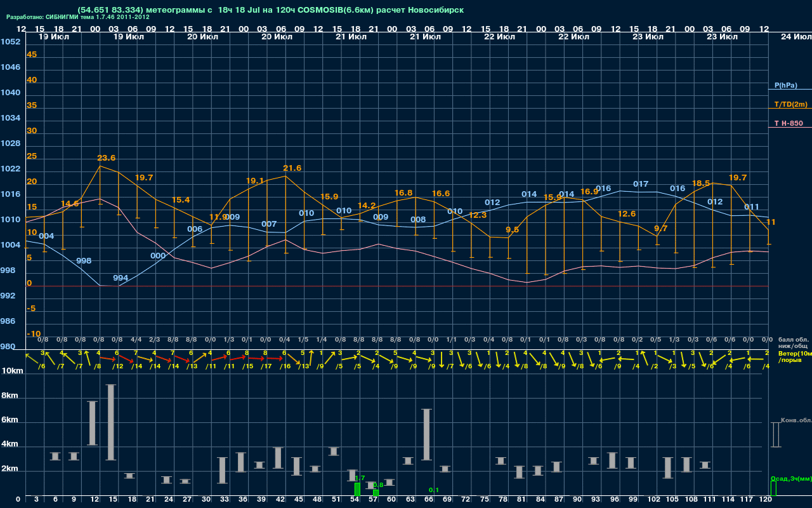Click the 16.6 temperature label
This screenshot has width=812, height=508.
click(441, 194)
